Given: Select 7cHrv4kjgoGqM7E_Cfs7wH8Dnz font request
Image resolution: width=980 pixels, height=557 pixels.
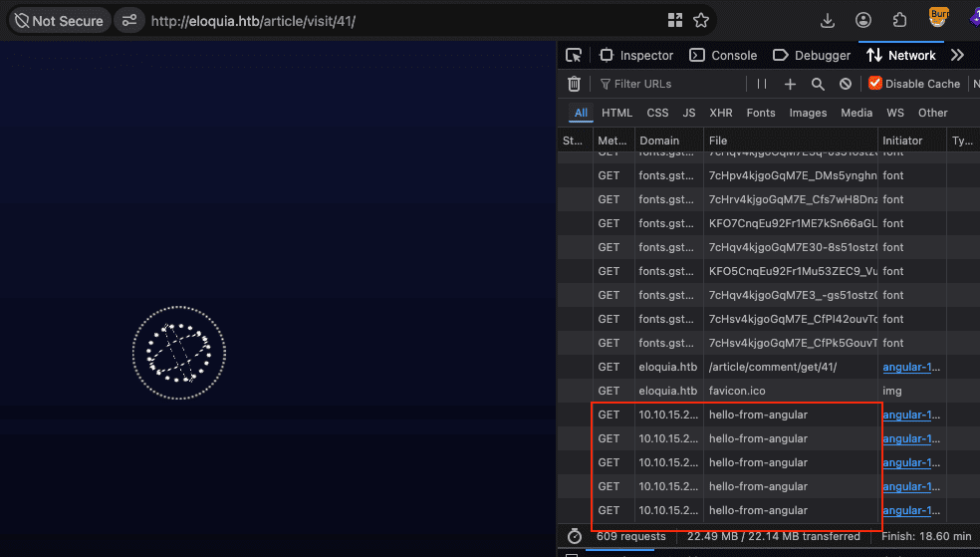Looking at the screenshot, I should 769,199.
